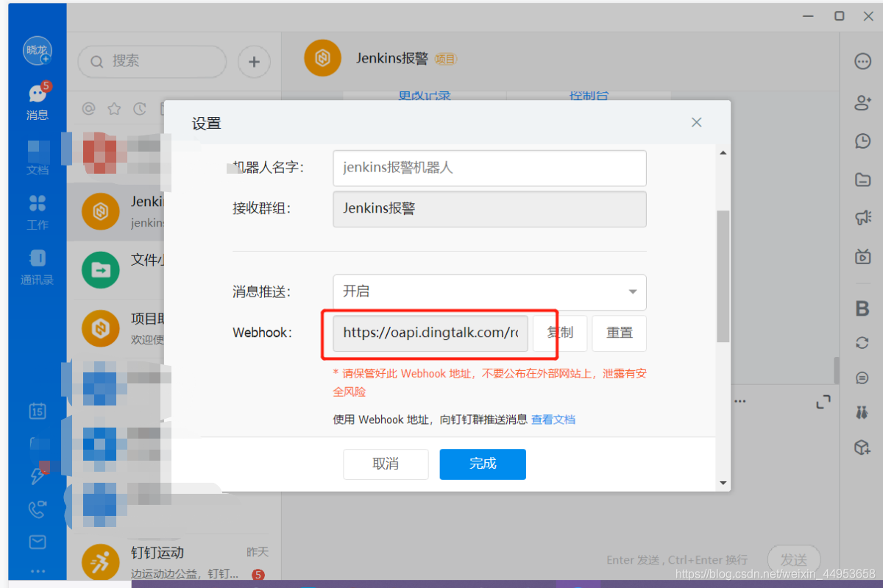This screenshot has width=883, height=588.
Task: Open the three-dot more menu in left sidebar
Action: [38, 571]
